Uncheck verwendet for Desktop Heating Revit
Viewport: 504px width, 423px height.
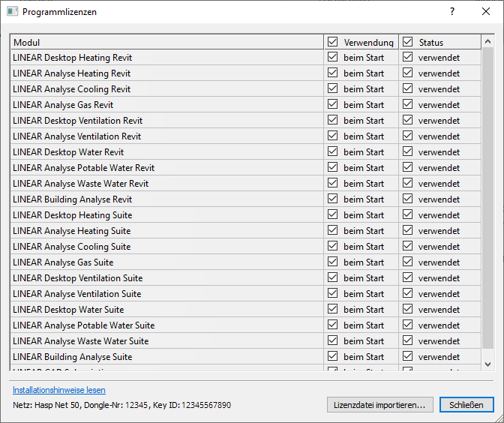tap(407, 57)
